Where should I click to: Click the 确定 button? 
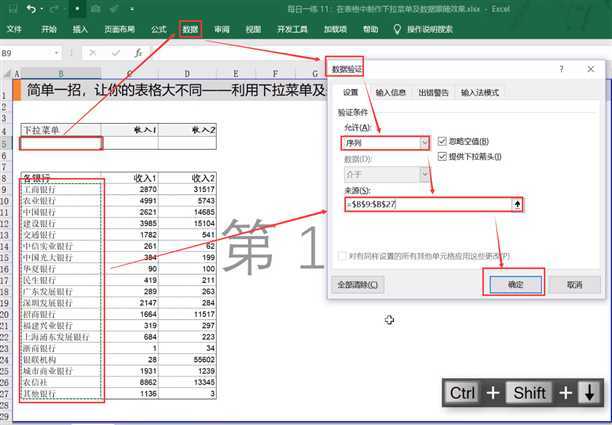(516, 285)
